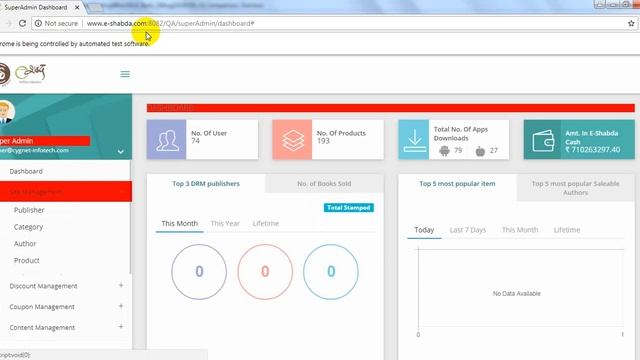Close the SuperAdmin Dashboard browser tab
The width and height of the screenshot is (640, 360).
(77, 7)
